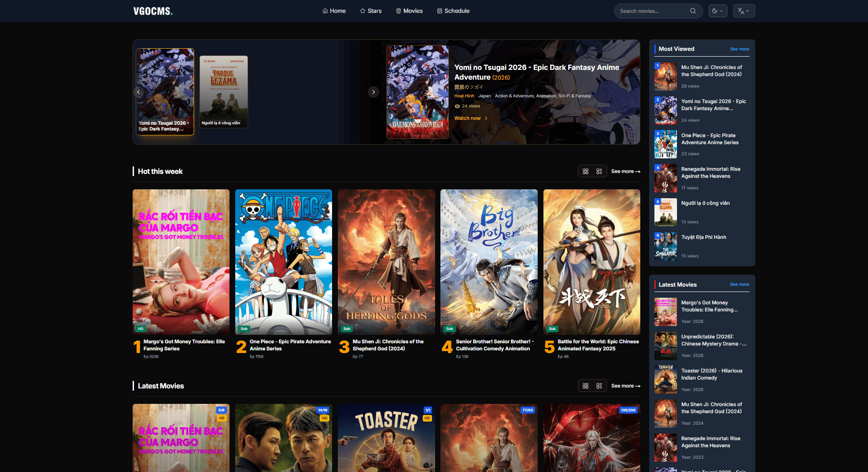Open Mu Shen Ji thumbnail in Most Viewed

click(x=665, y=77)
